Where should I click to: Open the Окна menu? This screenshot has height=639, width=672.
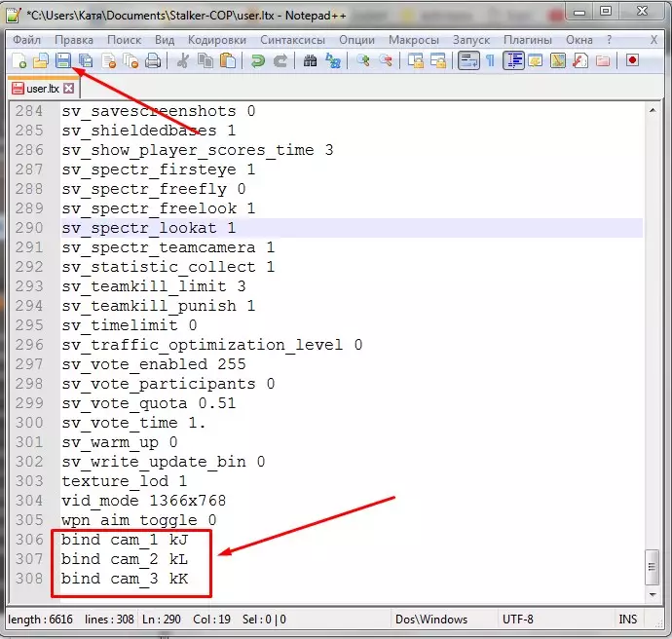[579, 40]
